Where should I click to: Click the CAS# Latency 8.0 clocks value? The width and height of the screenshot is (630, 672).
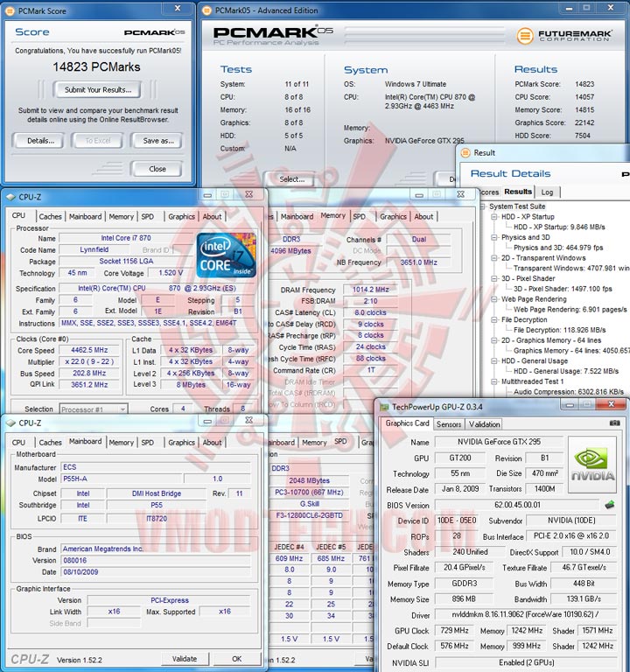tap(370, 313)
